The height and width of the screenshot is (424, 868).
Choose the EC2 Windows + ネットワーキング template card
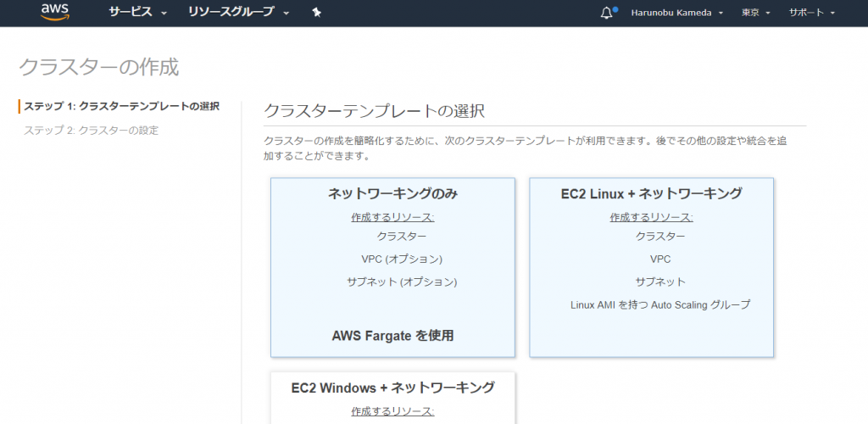click(392, 398)
